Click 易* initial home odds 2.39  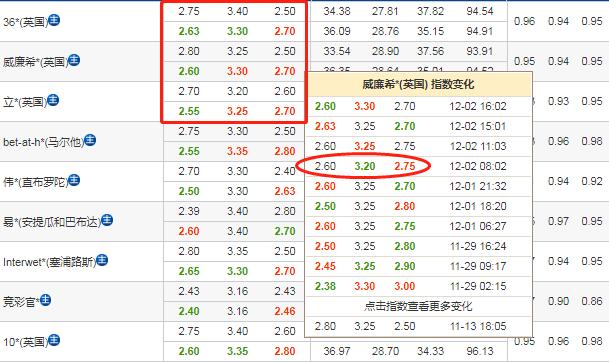[189, 211]
